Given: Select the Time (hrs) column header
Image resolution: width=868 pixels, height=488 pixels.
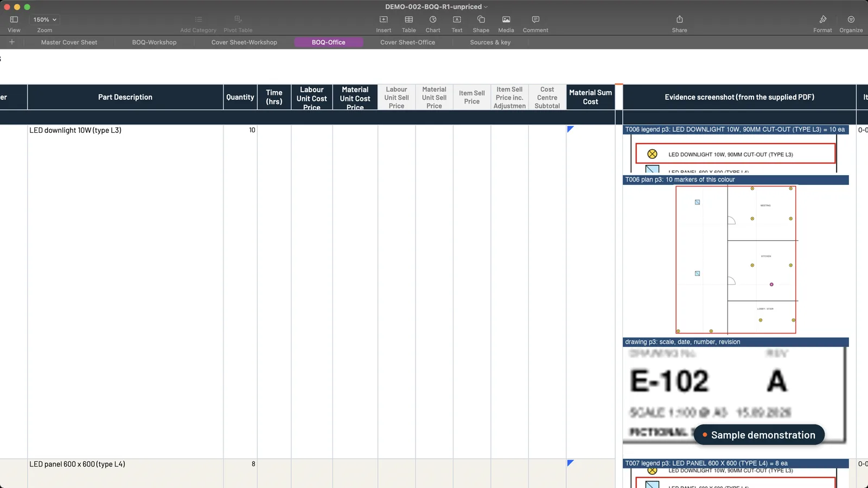Looking at the screenshot, I should click(x=274, y=97).
